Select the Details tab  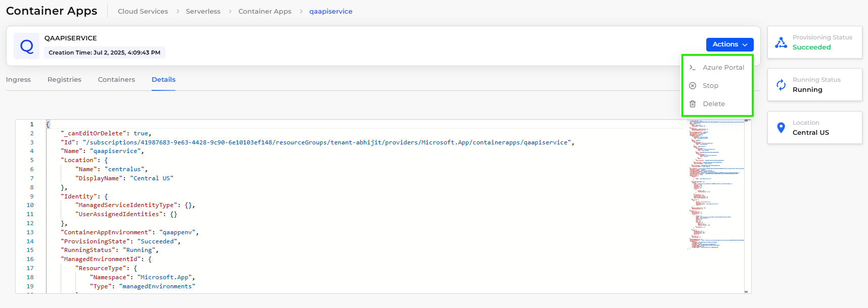coord(163,80)
